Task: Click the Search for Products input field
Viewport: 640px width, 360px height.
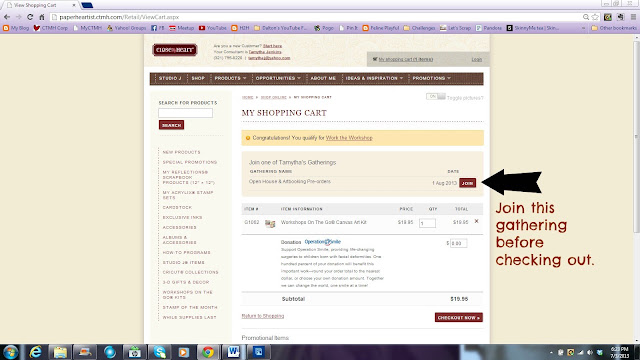Action: (185, 113)
